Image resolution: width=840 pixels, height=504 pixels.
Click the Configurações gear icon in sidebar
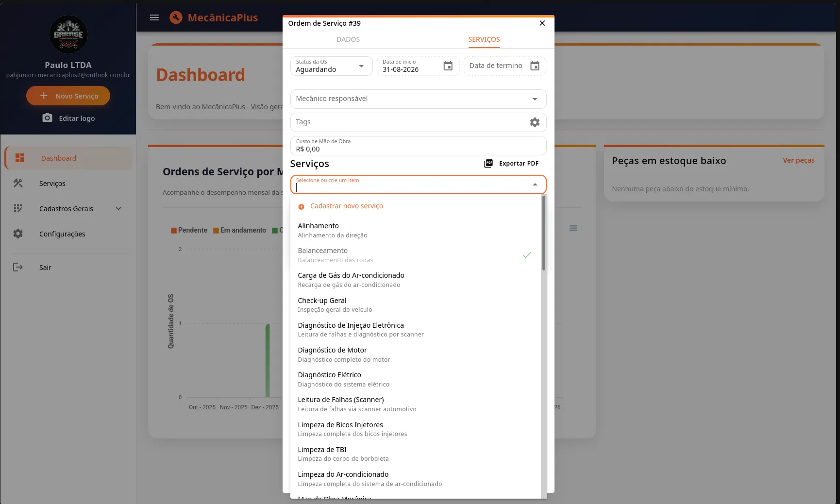pos(18,234)
